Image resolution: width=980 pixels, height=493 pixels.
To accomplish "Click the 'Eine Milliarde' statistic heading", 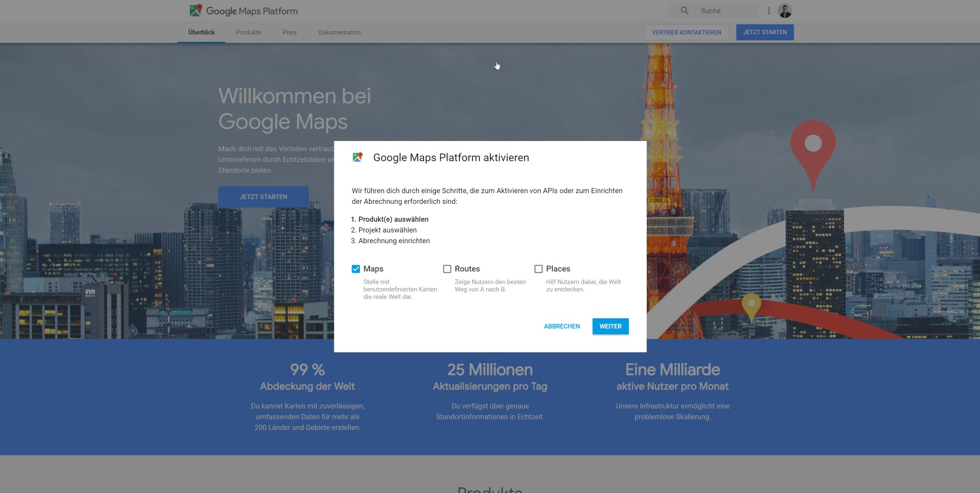I will tap(673, 369).
